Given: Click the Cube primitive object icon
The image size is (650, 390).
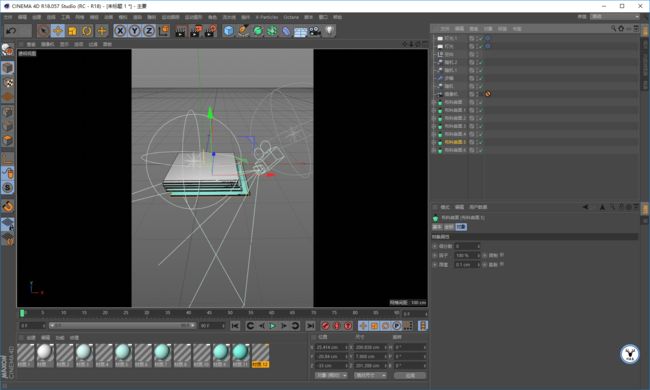Looking at the screenshot, I should (x=228, y=31).
